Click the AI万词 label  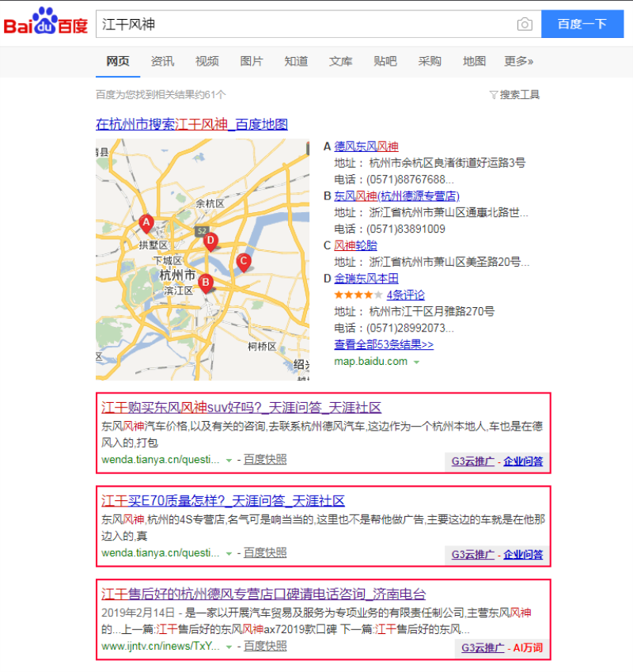(x=528, y=648)
